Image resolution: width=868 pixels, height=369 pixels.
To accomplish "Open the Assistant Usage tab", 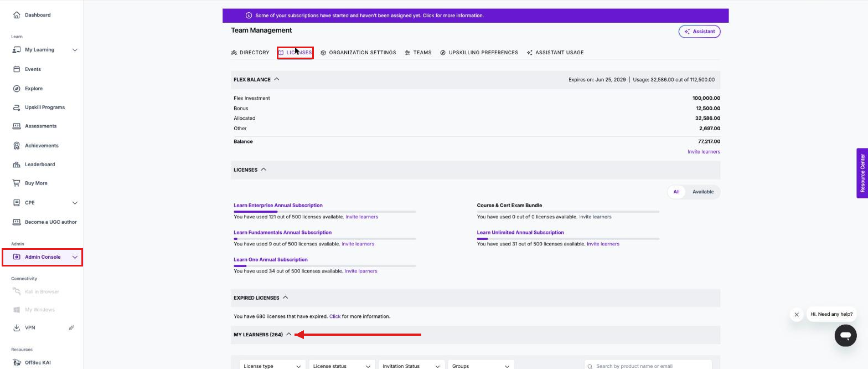I will (x=555, y=53).
